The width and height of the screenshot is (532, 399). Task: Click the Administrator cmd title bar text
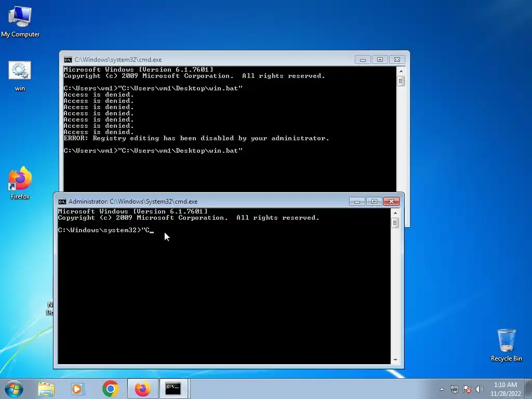133,202
